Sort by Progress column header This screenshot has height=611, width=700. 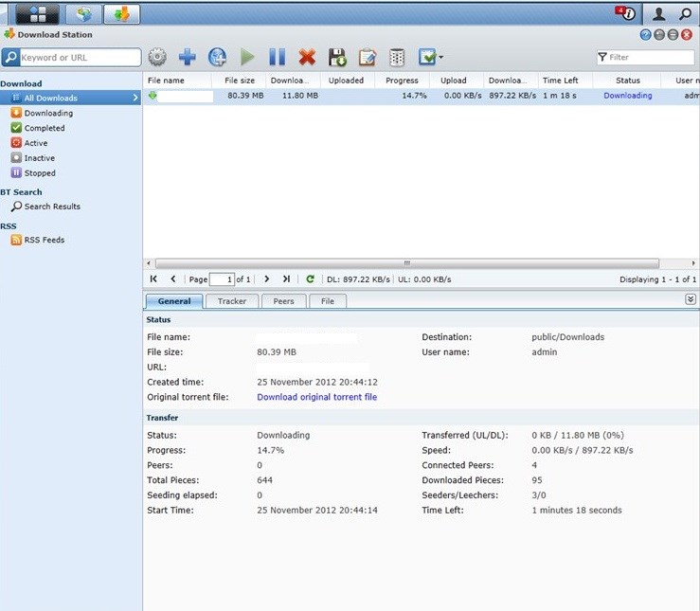402,81
